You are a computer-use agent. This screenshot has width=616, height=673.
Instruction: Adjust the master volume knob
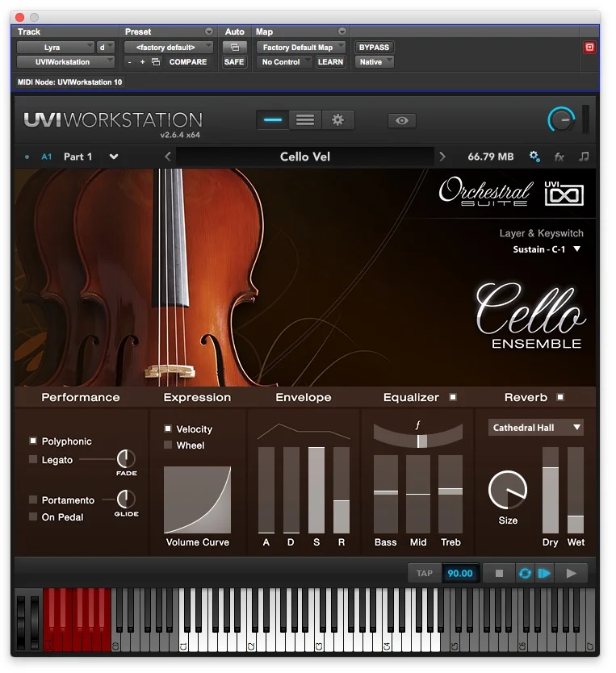(x=561, y=119)
